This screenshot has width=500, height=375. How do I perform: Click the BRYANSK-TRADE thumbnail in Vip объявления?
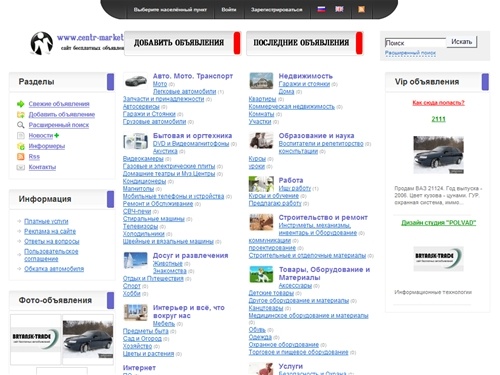click(438, 259)
